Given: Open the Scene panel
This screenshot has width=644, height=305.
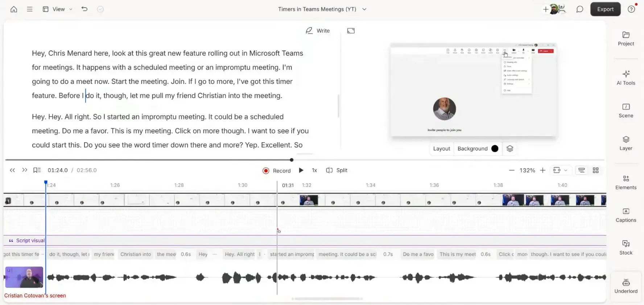Looking at the screenshot, I should point(626,110).
